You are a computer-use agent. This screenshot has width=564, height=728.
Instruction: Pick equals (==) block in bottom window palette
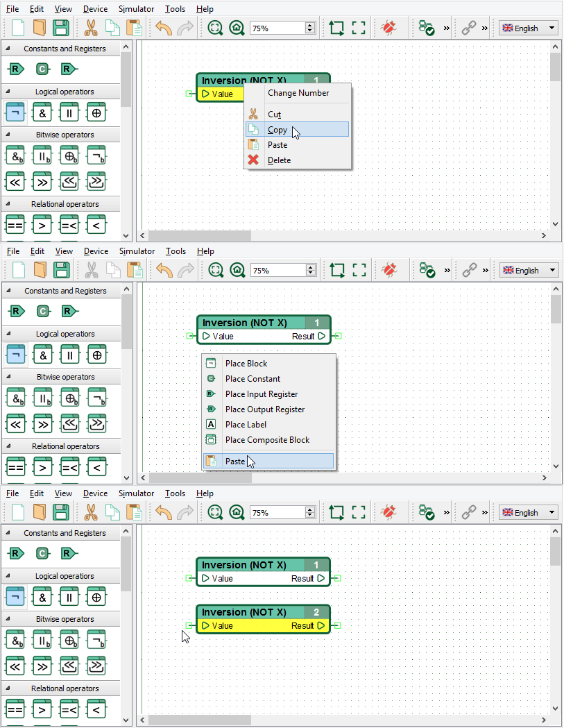(15, 709)
